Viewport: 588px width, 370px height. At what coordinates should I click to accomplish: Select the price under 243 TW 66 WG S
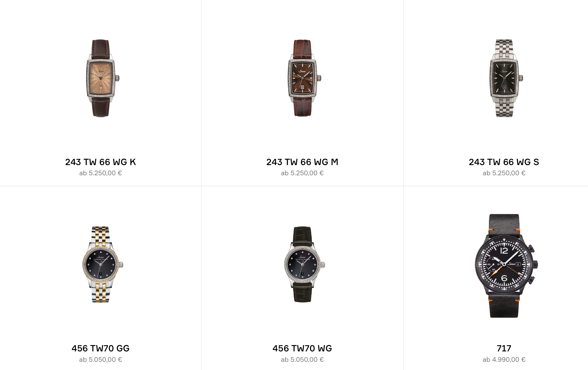(x=504, y=173)
